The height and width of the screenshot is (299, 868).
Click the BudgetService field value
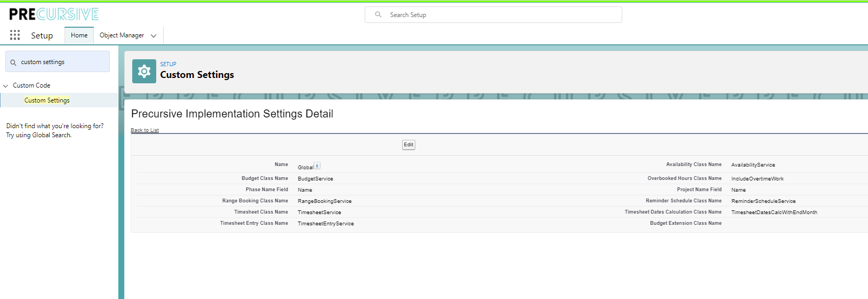tap(315, 179)
